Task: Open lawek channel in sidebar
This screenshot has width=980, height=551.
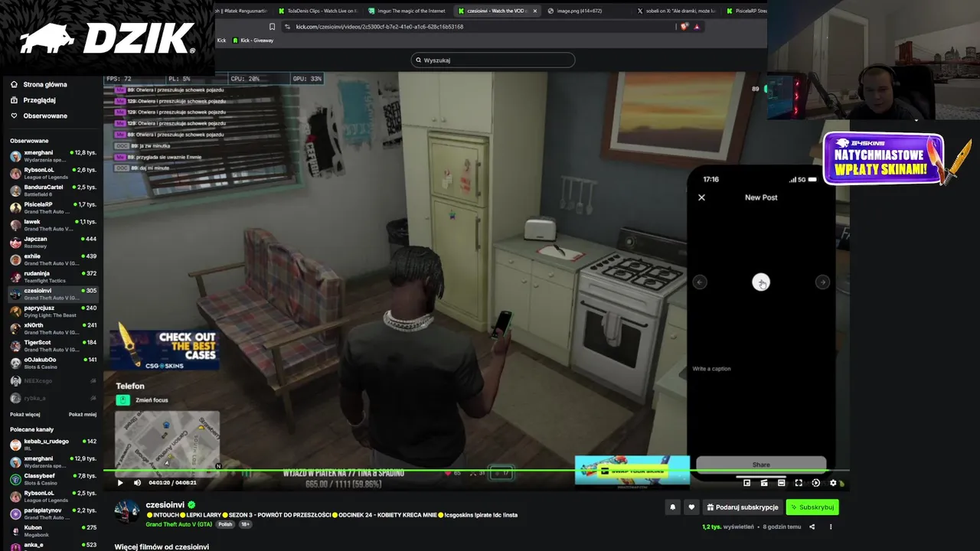Action: (x=53, y=225)
